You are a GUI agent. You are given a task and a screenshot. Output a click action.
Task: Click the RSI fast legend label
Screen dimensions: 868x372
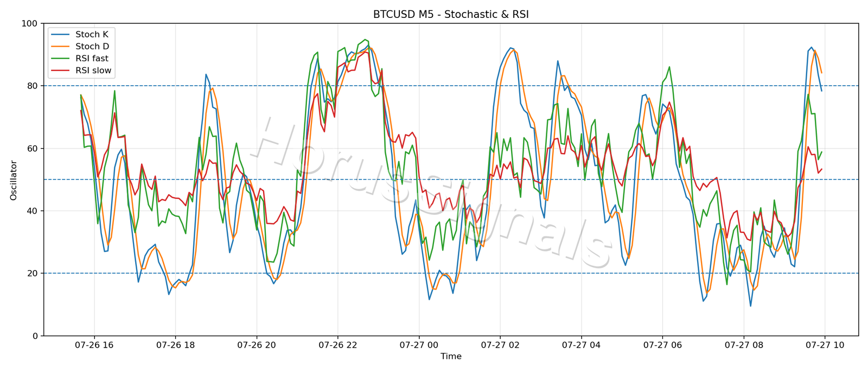coord(92,59)
